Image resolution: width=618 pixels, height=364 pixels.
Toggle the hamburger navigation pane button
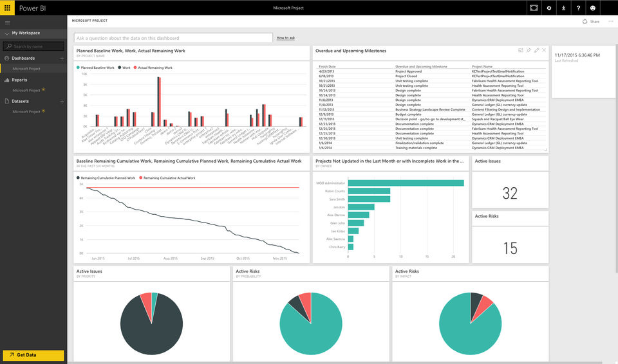8,23
